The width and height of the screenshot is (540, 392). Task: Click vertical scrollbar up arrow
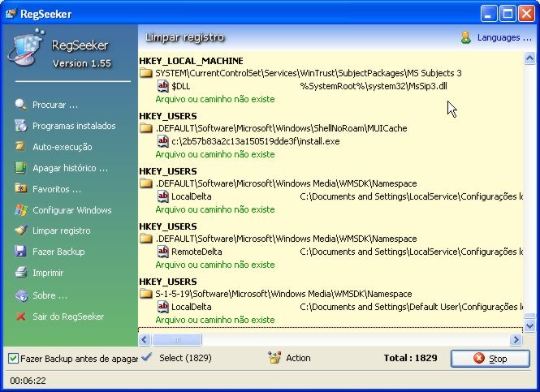[529, 58]
